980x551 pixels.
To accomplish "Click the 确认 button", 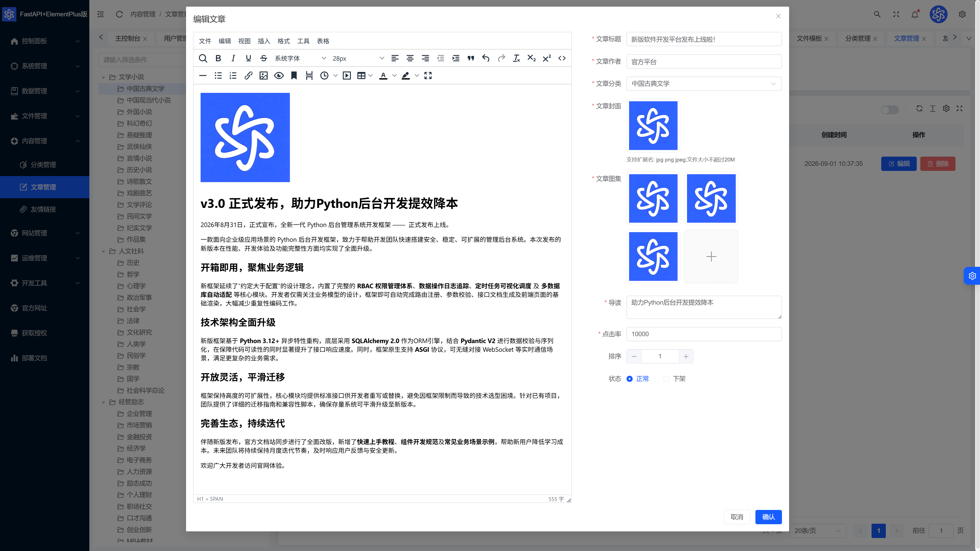I will coord(768,517).
